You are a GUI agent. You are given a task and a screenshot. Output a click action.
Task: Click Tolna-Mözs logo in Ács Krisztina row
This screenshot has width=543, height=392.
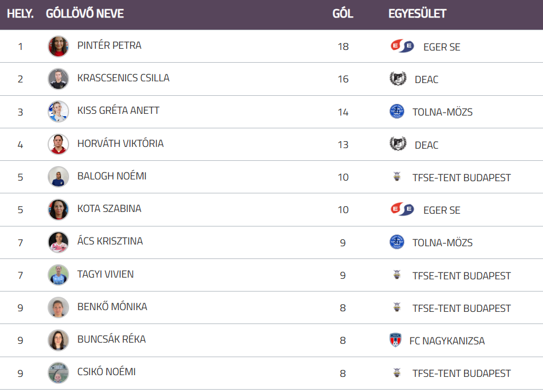(397, 242)
